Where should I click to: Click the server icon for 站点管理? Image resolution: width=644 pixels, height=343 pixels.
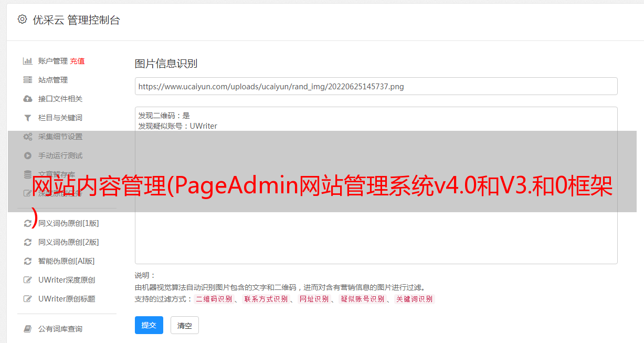coord(28,80)
